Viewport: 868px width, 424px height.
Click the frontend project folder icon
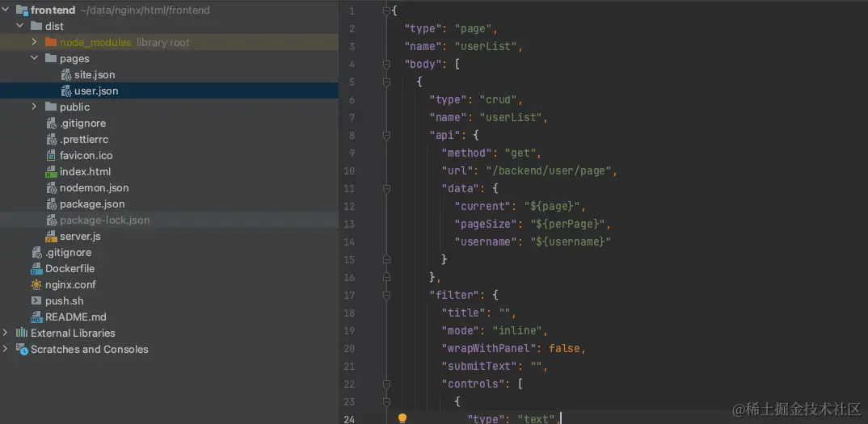[x=22, y=10]
